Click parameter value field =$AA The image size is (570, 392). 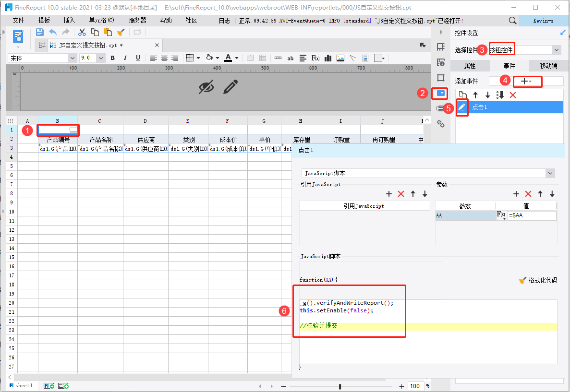[x=532, y=215]
